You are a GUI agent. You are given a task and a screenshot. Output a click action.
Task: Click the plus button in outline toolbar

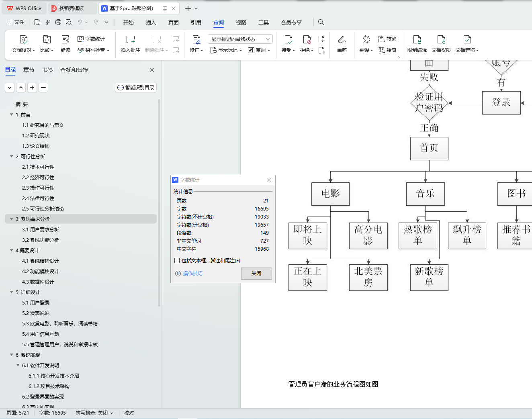[x=33, y=88]
